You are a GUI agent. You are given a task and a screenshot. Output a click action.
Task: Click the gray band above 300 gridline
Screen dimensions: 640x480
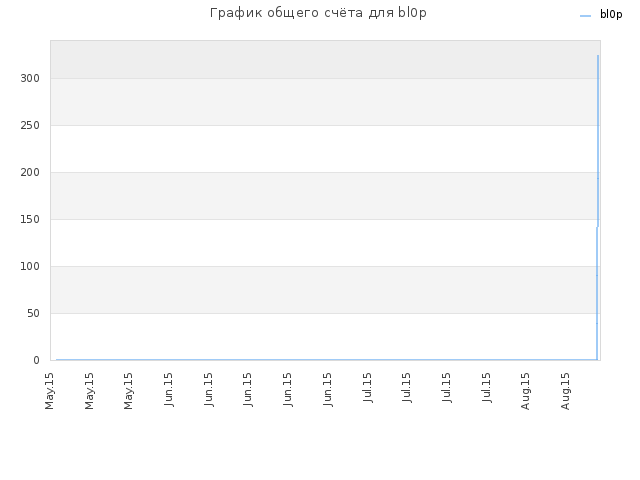coord(325,60)
